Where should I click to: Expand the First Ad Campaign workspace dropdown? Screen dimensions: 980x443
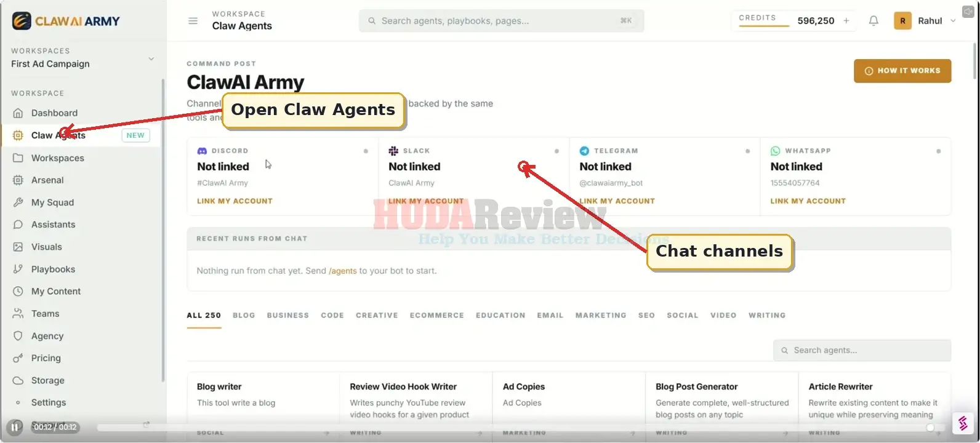[x=151, y=58]
